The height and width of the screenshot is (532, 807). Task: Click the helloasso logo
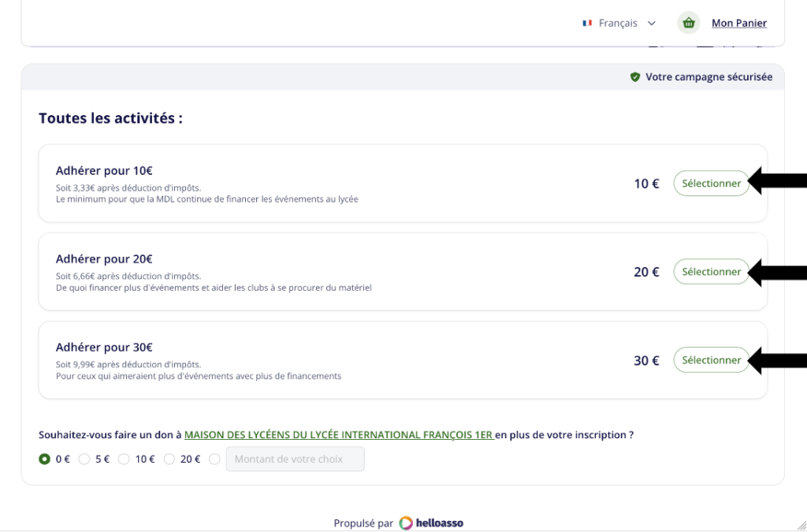pos(431,523)
